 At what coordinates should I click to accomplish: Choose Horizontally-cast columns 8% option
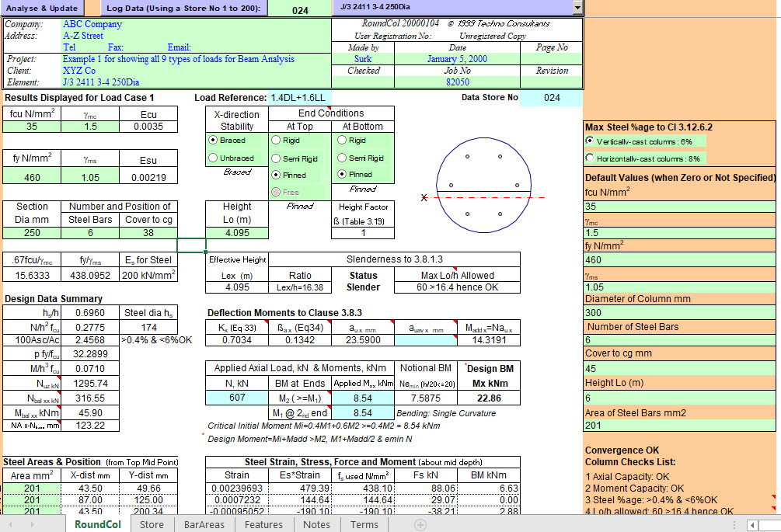click(x=589, y=157)
